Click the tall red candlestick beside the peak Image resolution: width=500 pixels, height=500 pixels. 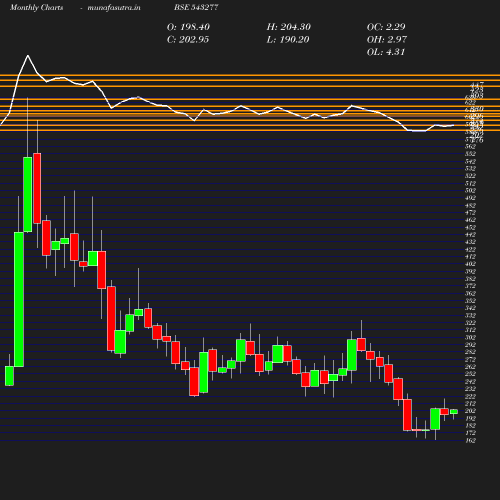click(x=37, y=188)
